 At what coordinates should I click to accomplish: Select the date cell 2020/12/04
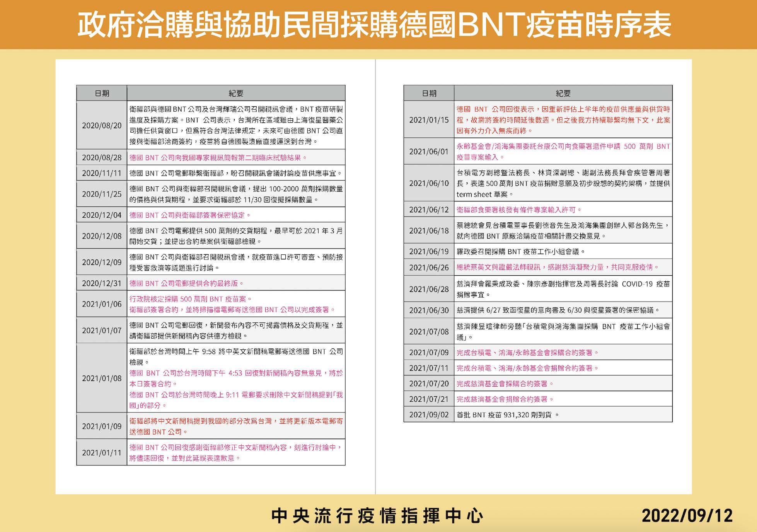(x=102, y=215)
